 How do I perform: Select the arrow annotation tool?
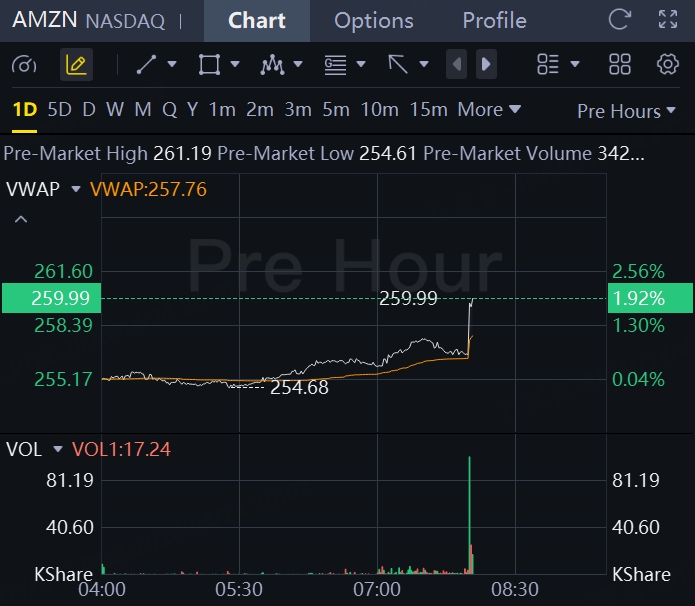[x=398, y=65]
